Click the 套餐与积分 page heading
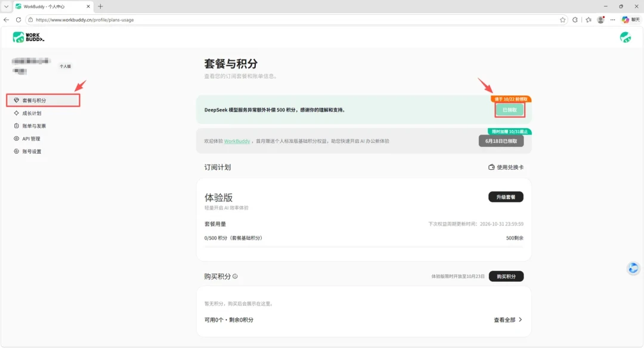Screen dimensions: 644x348 [231, 64]
